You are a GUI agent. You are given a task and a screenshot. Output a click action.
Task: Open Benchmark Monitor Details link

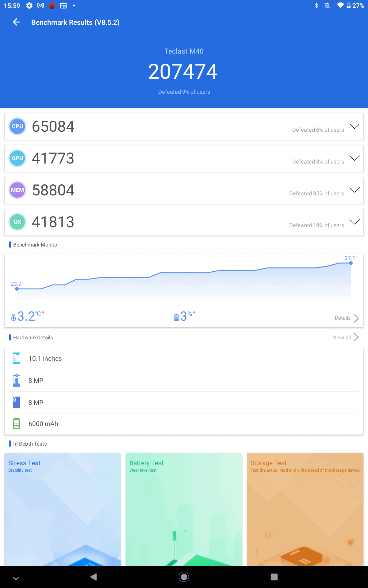347,318
